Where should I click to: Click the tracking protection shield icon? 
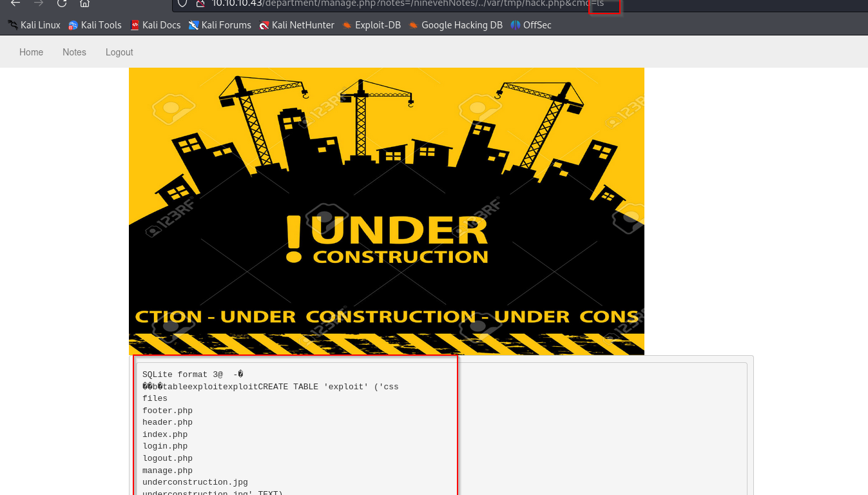pos(182,3)
